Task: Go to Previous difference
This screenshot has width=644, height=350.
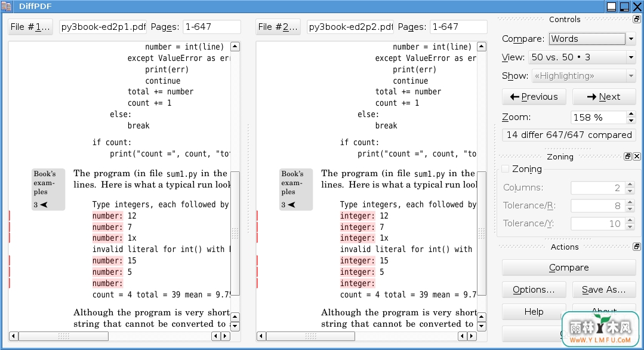Action: tap(534, 97)
